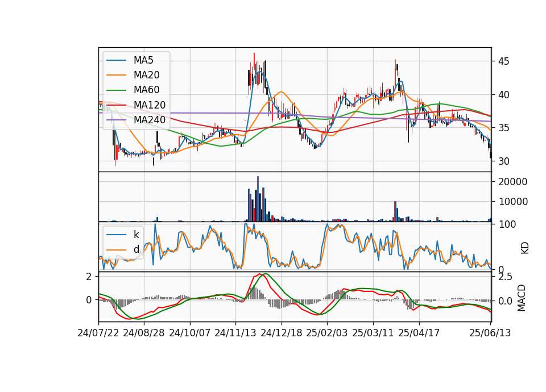Viewport: 546px width, 392px height.
Task: Click the date label 24/08/28
Action: click(x=144, y=333)
